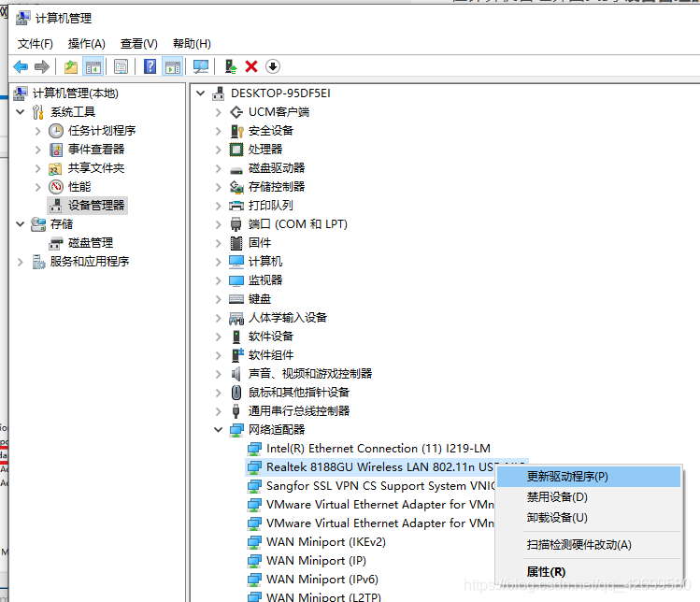Select 存储控制器 category
This screenshot has width=700, height=602.
(x=277, y=187)
